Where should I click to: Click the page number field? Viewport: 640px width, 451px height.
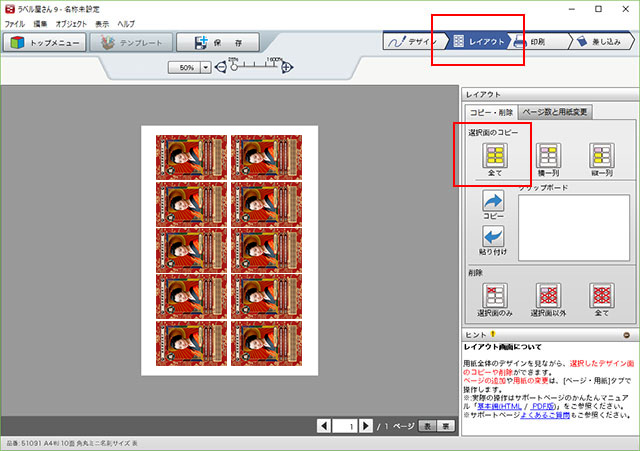coord(345,426)
